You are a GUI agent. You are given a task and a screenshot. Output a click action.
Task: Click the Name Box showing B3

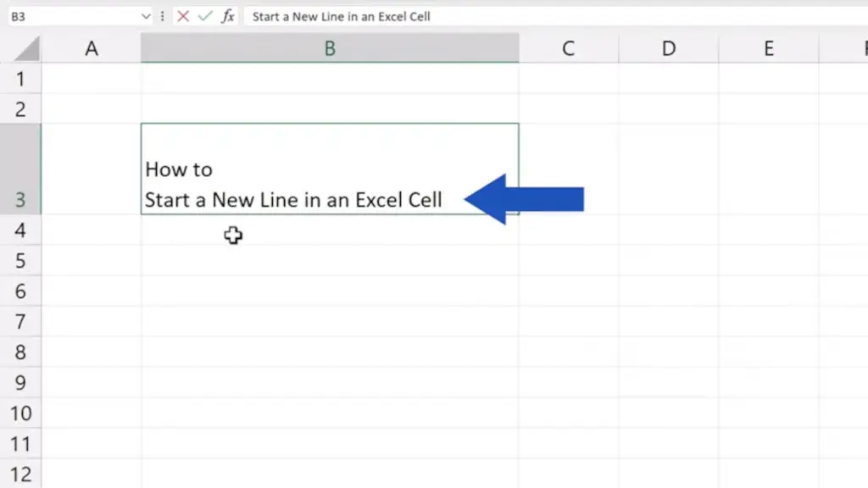pyautogui.click(x=74, y=17)
